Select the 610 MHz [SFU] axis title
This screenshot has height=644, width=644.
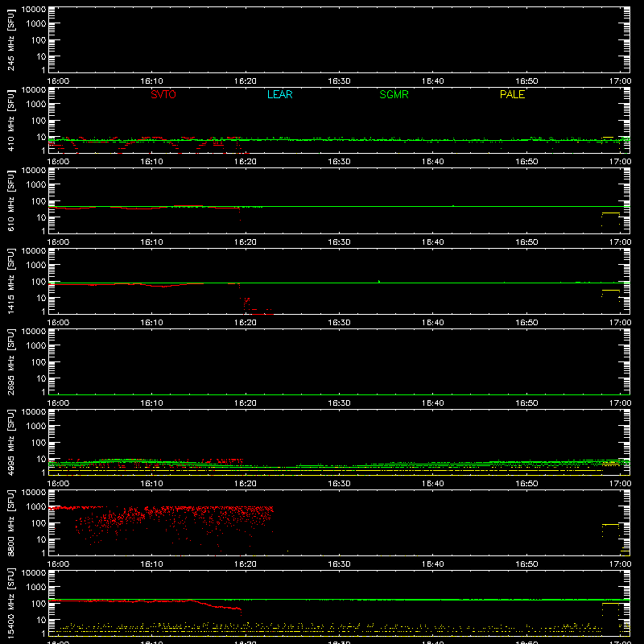point(11,200)
